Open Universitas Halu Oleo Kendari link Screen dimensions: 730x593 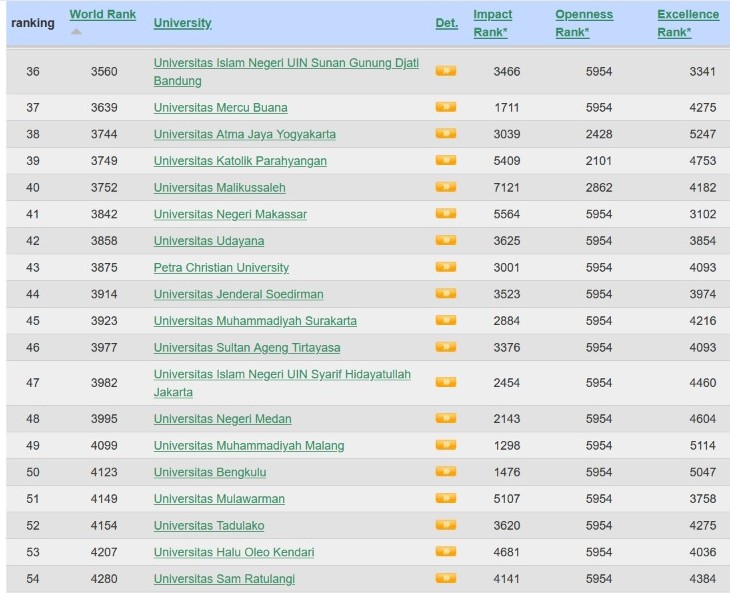pos(234,552)
